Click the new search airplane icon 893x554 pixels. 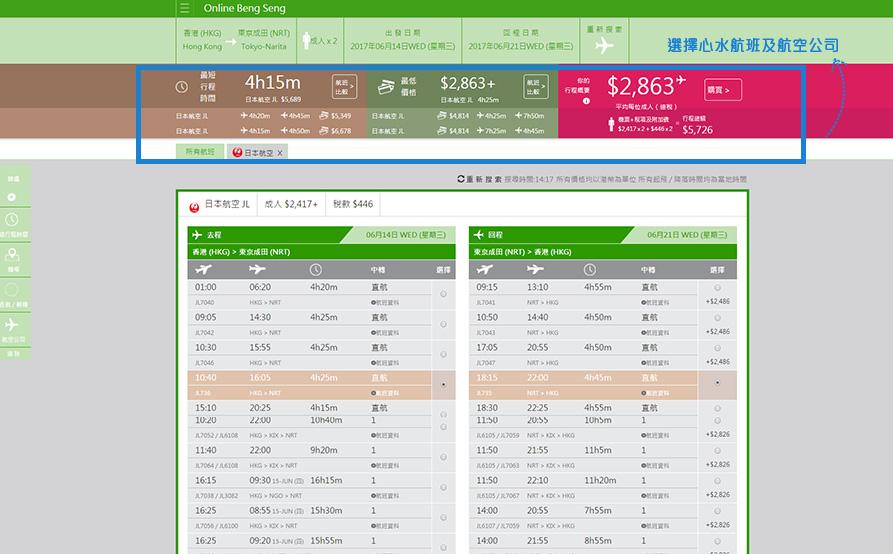tap(604, 46)
